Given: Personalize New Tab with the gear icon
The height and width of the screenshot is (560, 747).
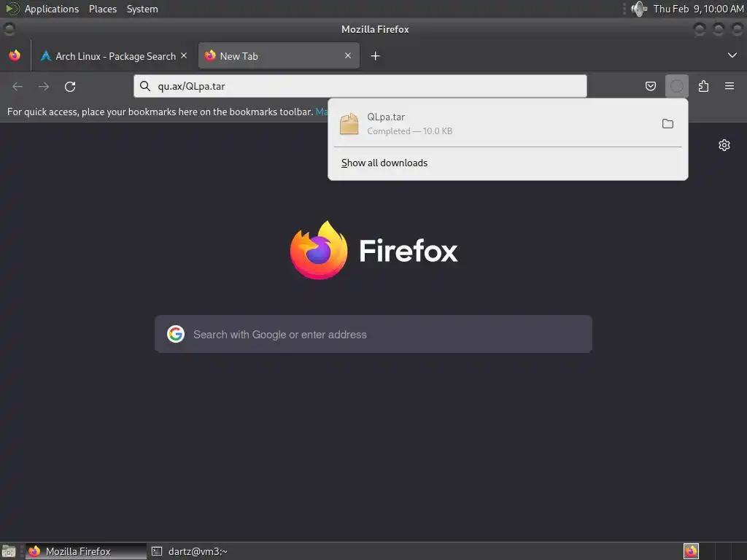Looking at the screenshot, I should [724, 145].
